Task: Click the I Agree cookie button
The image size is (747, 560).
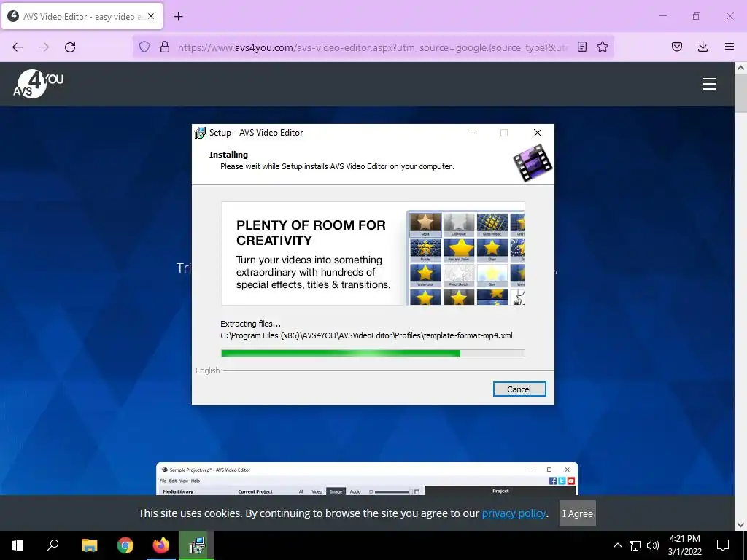Action: (578, 513)
